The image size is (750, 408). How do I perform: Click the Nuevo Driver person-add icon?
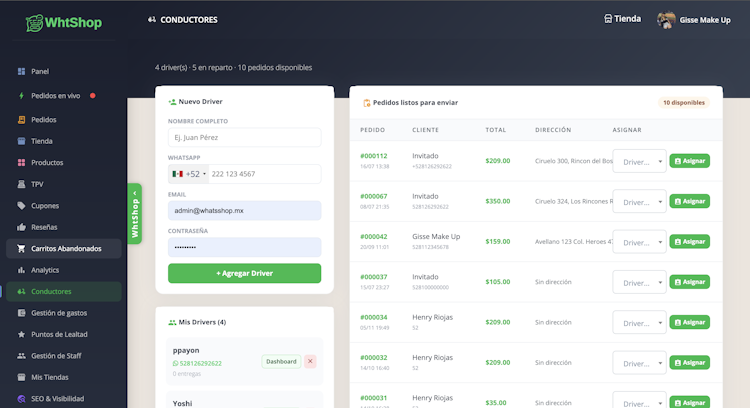coord(172,102)
